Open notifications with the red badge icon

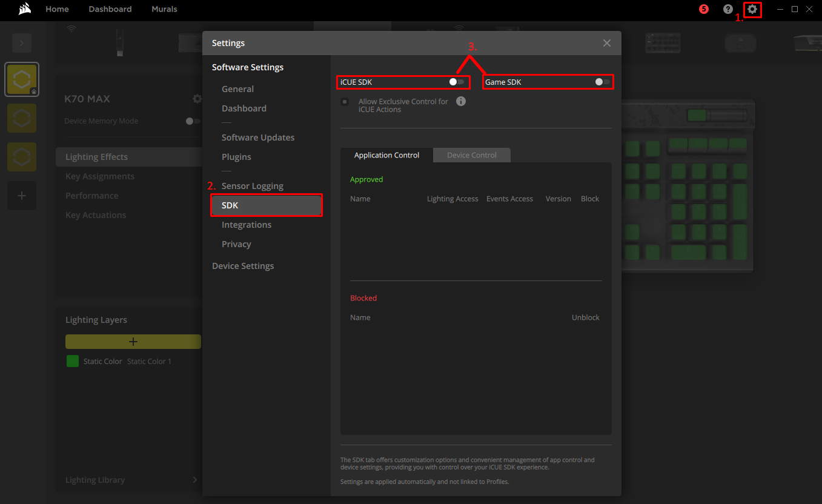pos(703,9)
